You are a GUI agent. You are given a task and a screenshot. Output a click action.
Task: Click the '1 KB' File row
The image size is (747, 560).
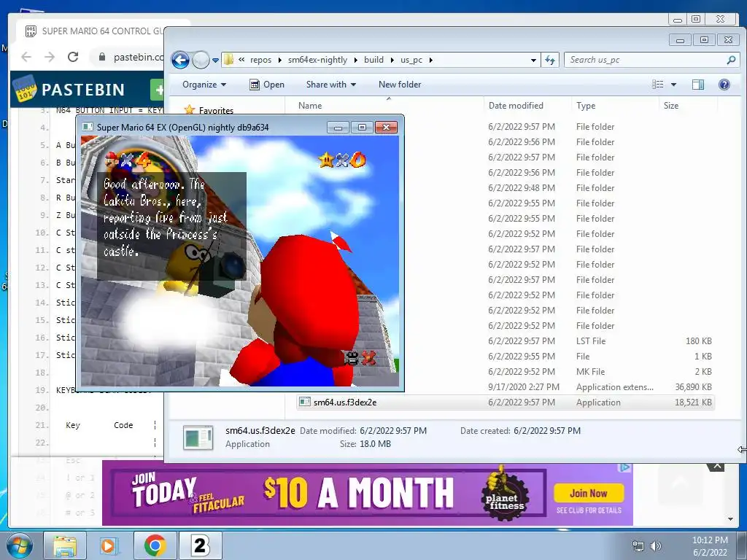click(505, 356)
